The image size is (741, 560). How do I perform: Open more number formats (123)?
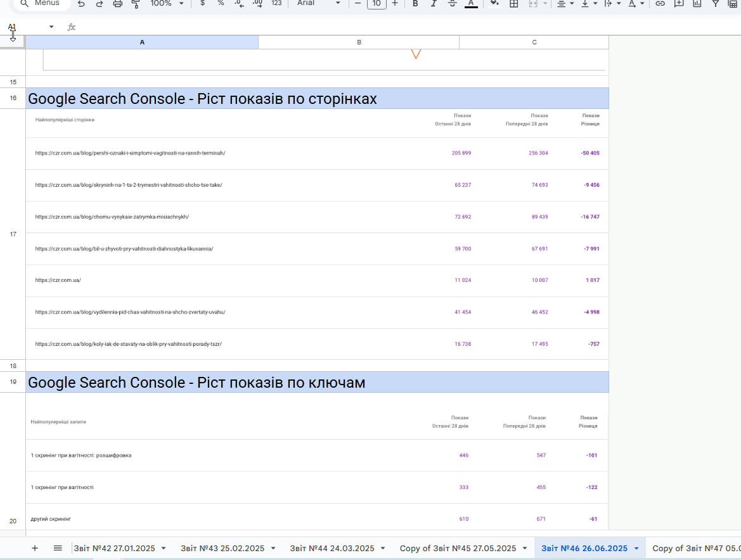click(276, 3)
